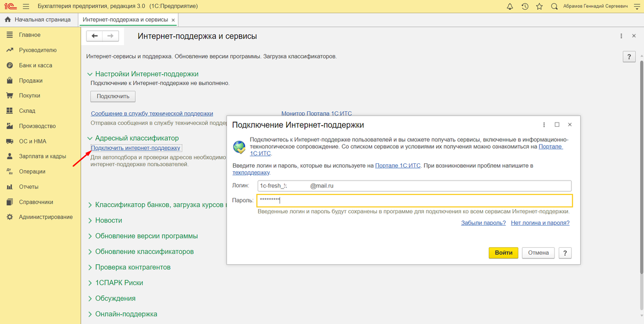
Task: Click the Пароль input field
Action: tap(414, 200)
